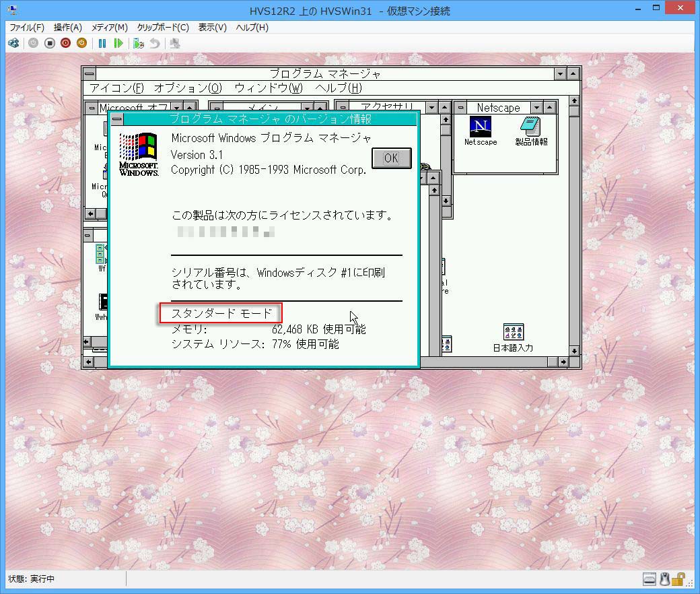The width and height of the screenshot is (700, 594).
Task: Click the mouse status icon in the status bar
Action: click(665, 579)
